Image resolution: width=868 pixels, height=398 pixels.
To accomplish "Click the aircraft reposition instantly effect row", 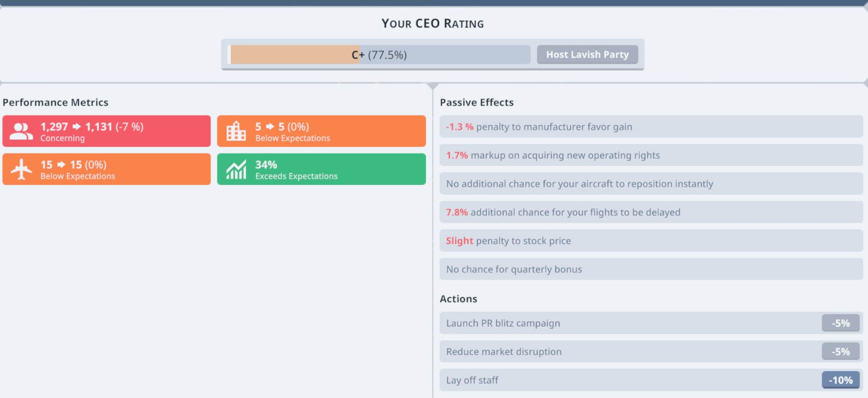I will pos(651,184).
